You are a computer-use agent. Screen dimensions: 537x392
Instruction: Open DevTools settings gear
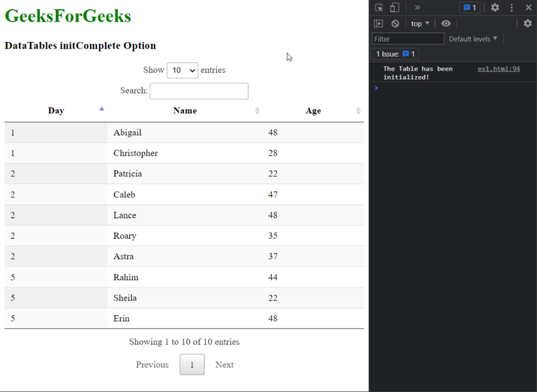(495, 8)
